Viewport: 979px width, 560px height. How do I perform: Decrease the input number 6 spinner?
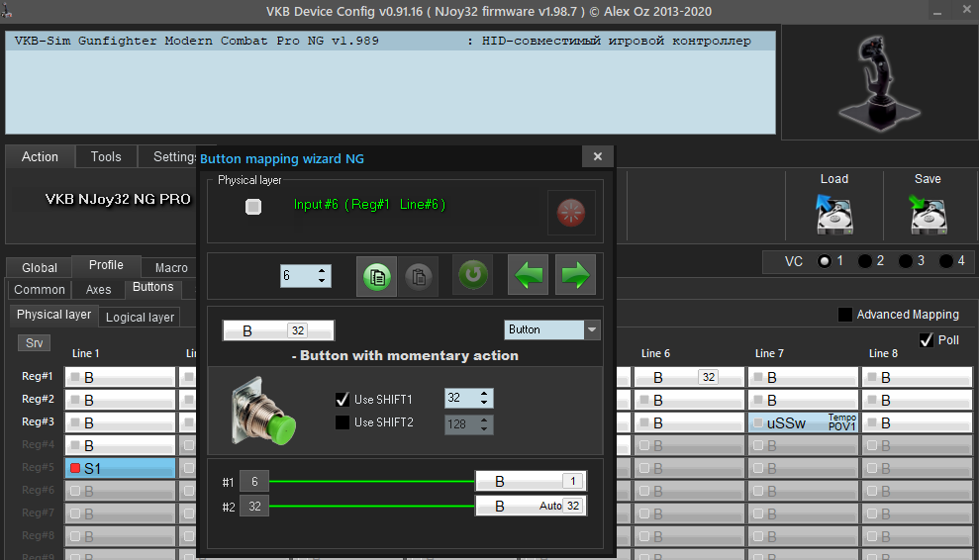[321, 280]
